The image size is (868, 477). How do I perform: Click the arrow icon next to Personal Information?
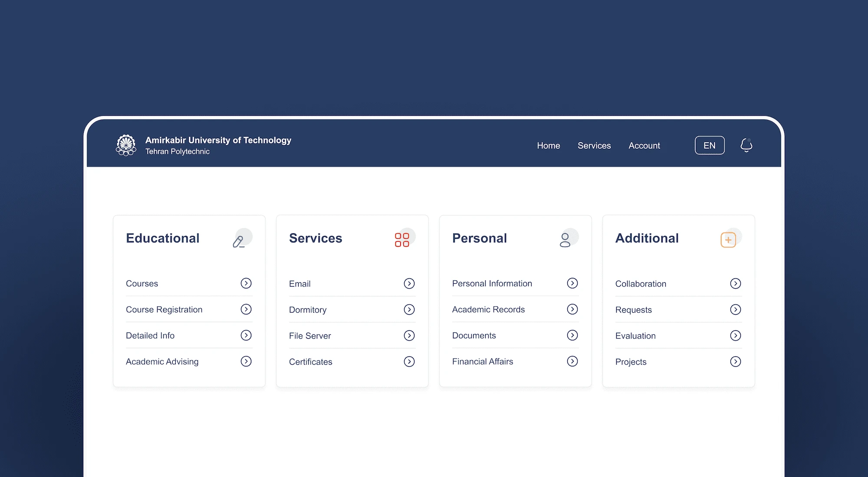click(x=572, y=283)
